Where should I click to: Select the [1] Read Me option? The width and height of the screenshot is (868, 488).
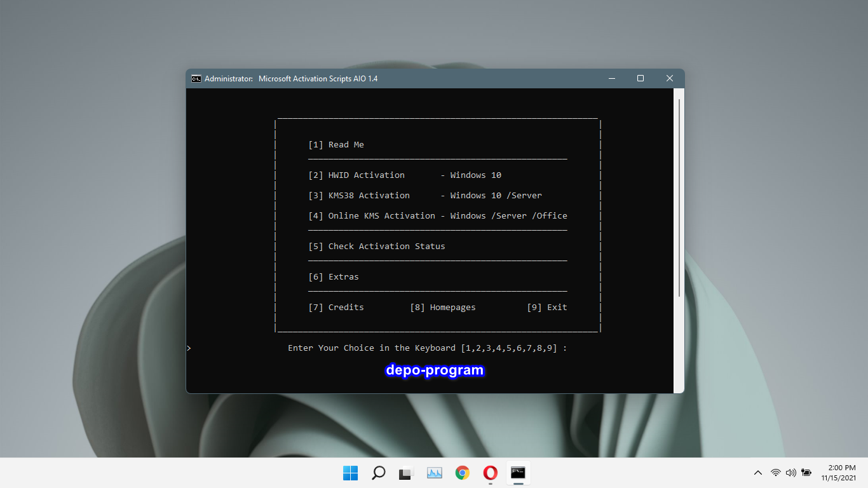click(338, 144)
